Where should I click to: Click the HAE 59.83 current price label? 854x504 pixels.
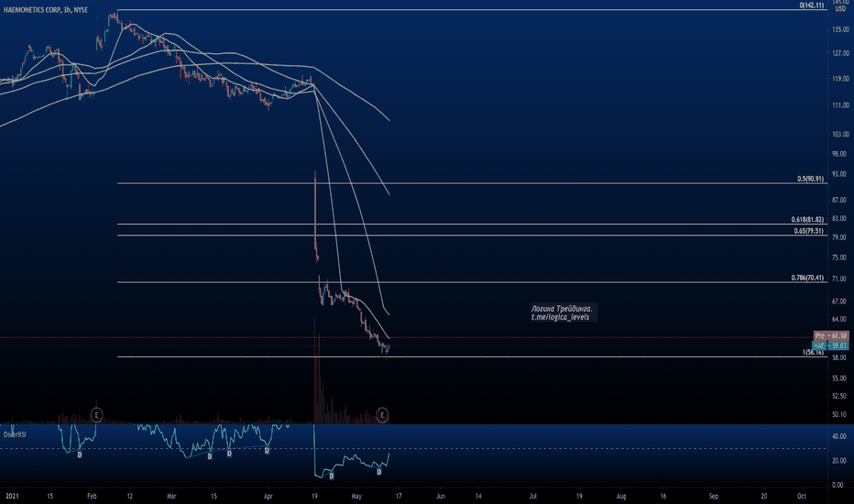(x=830, y=345)
